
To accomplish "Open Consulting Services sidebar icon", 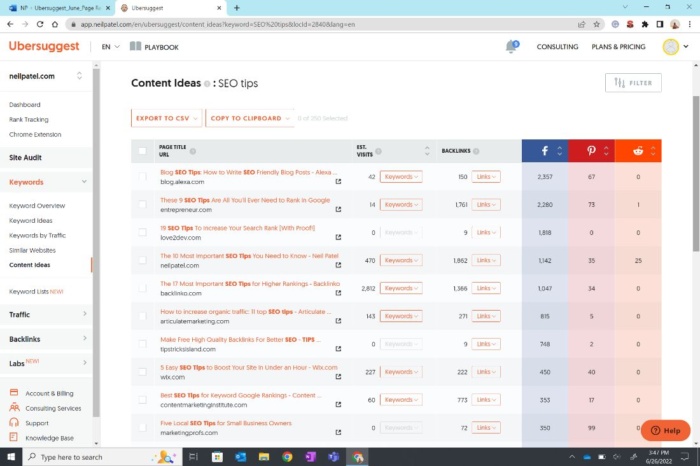I will [x=14, y=408].
